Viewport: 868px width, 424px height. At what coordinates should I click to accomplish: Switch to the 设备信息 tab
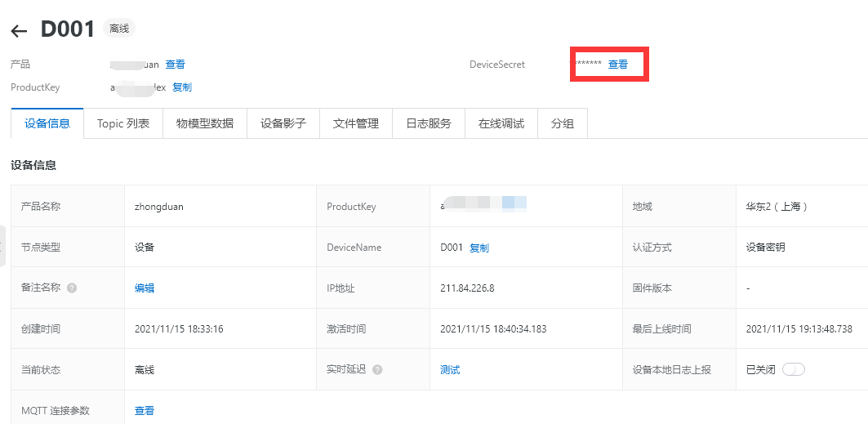pos(47,123)
